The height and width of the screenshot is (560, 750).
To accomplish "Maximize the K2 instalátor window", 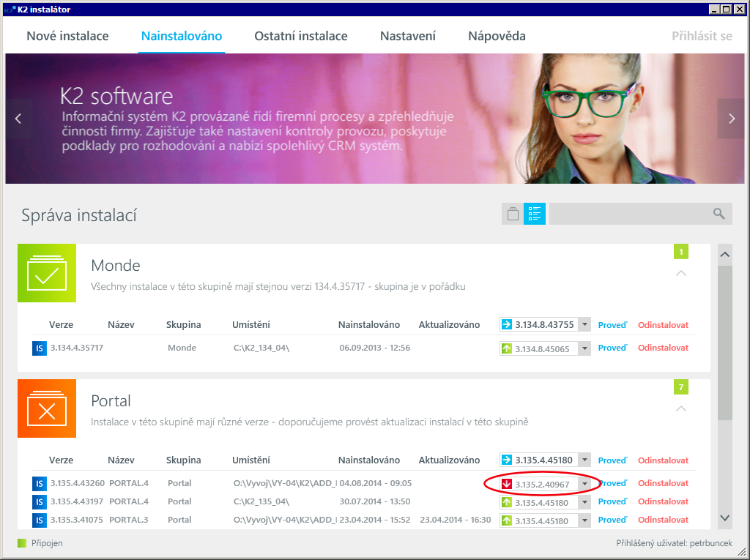I will (726, 9).
